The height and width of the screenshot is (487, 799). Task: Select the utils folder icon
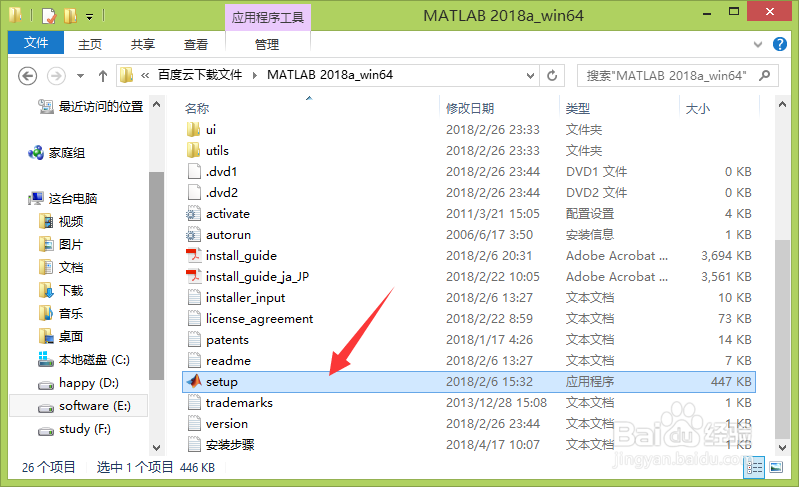(193, 150)
